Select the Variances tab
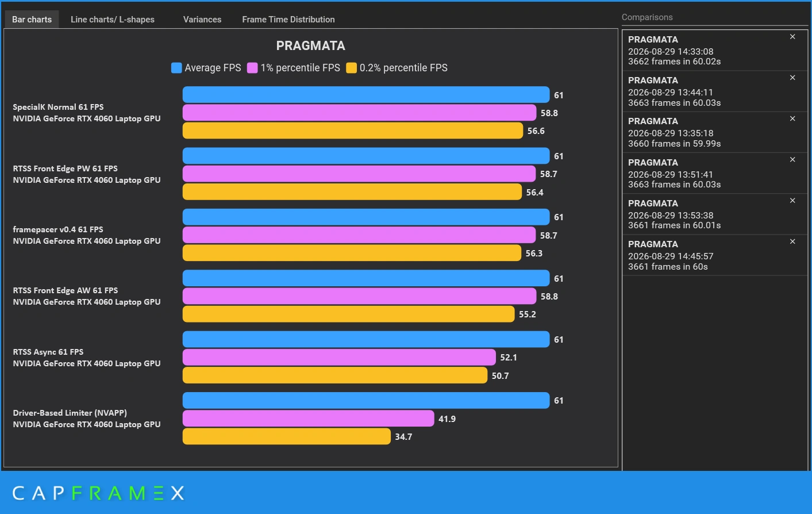Screen dimensions: 812x514 tap(202, 20)
